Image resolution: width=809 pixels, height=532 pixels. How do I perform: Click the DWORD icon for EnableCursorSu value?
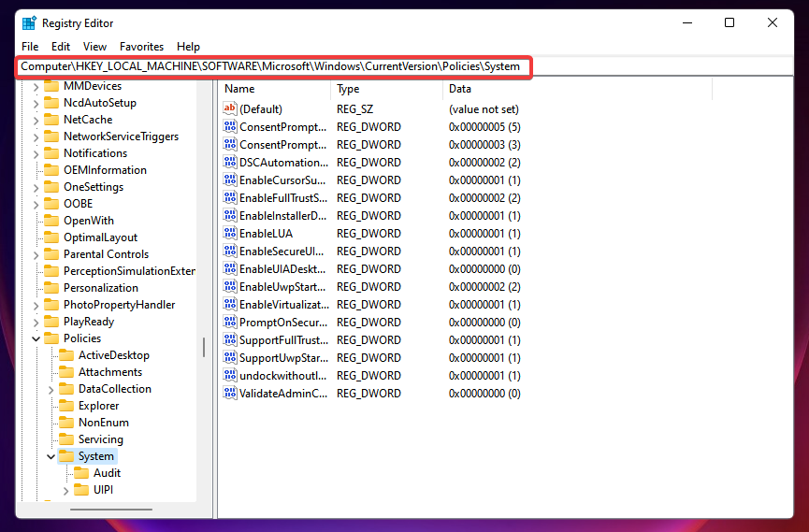tap(229, 180)
